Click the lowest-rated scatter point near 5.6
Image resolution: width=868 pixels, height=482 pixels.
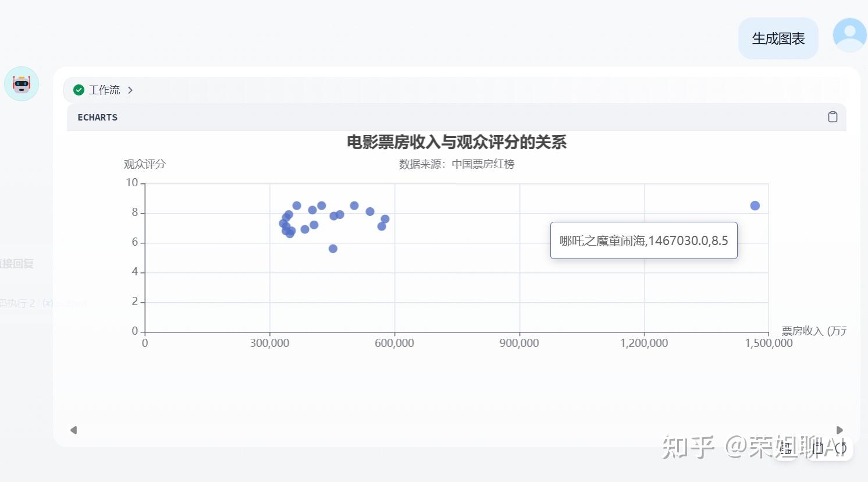333,249
